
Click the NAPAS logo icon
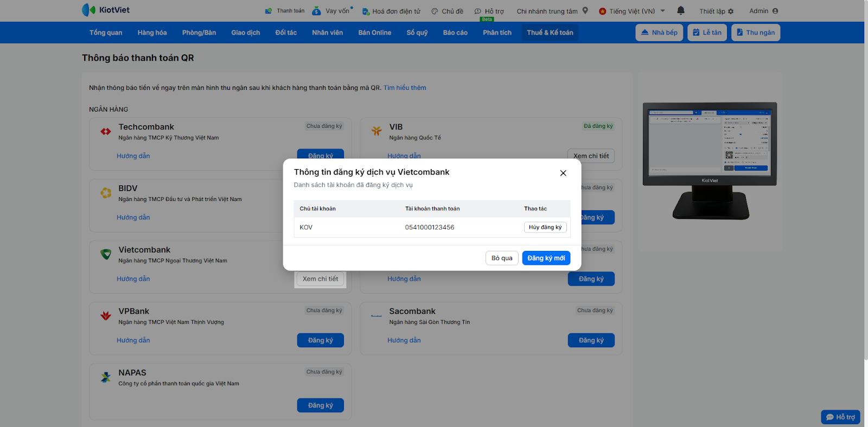106,377
